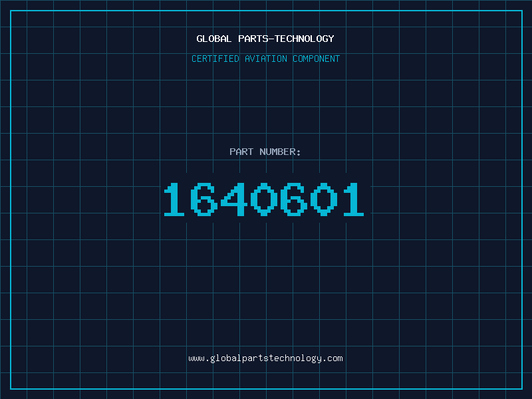
Task: Click the GLOBAL PARTS-TECHNOLOGY heading
Action: tap(265, 39)
